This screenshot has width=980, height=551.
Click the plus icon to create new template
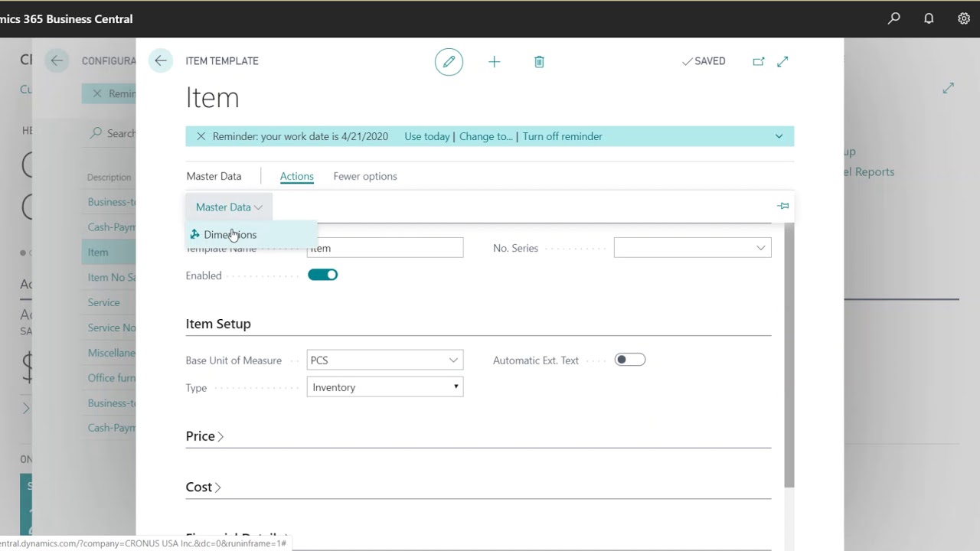point(494,61)
